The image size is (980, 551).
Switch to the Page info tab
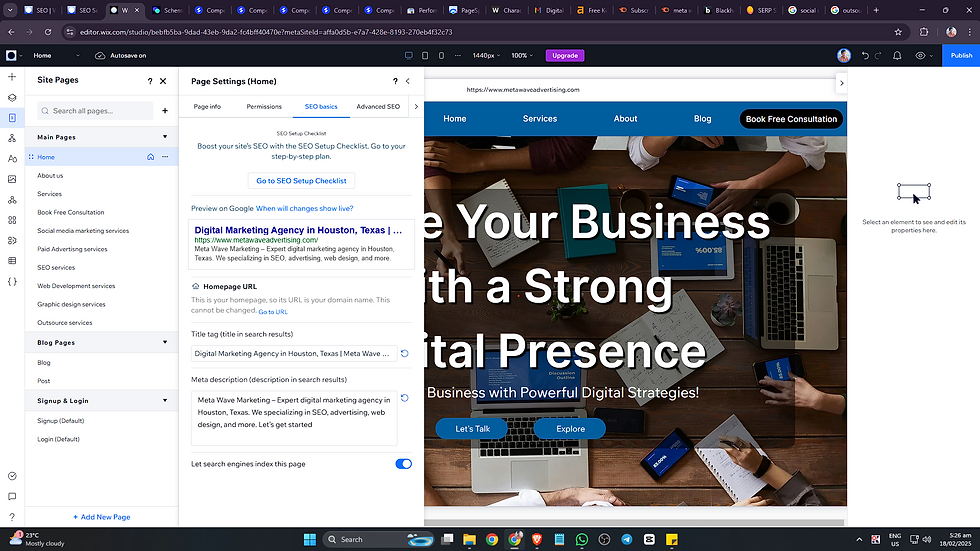coord(207,107)
